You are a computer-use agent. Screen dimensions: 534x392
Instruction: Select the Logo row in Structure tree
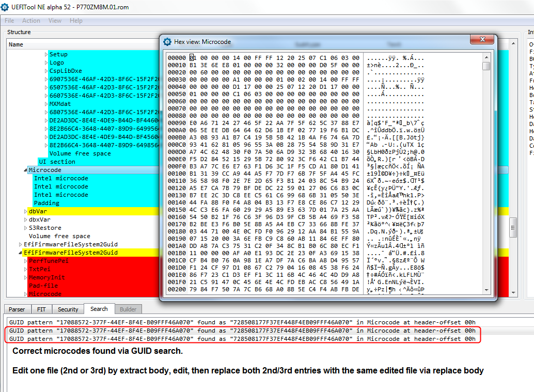56,62
